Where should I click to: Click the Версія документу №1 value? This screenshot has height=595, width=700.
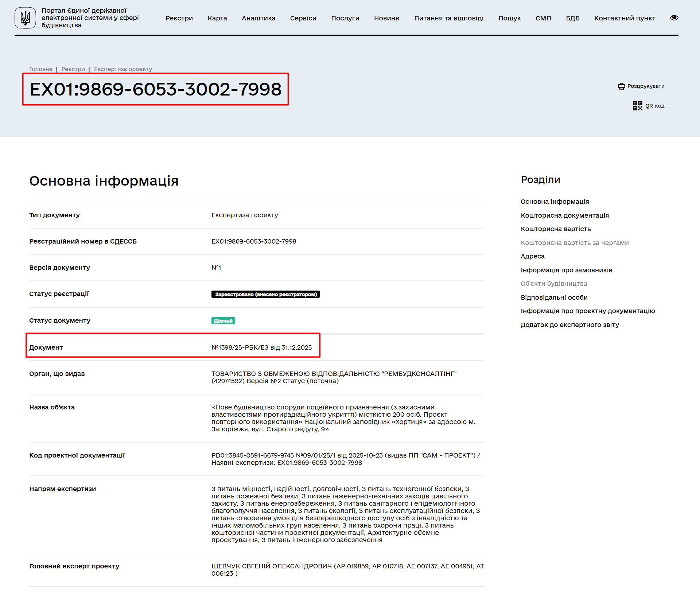[216, 268]
